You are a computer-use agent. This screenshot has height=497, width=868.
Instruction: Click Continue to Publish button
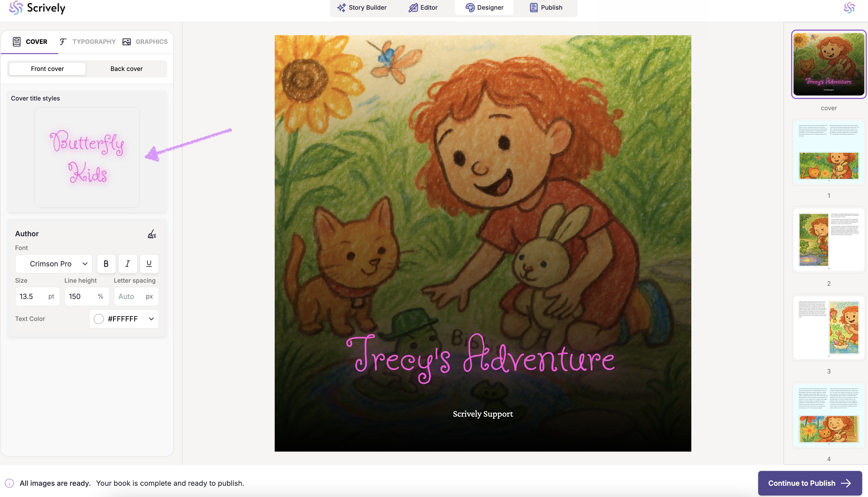tap(810, 483)
